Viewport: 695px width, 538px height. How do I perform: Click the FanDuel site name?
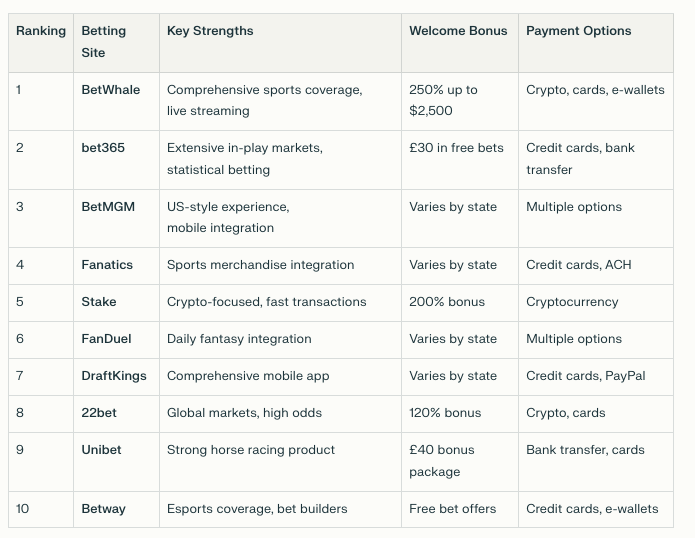[106, 339]
